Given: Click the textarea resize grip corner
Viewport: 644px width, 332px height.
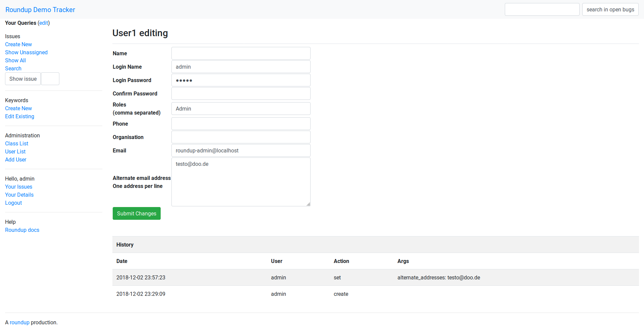Looking at the screenshot, I should (308, 204).
